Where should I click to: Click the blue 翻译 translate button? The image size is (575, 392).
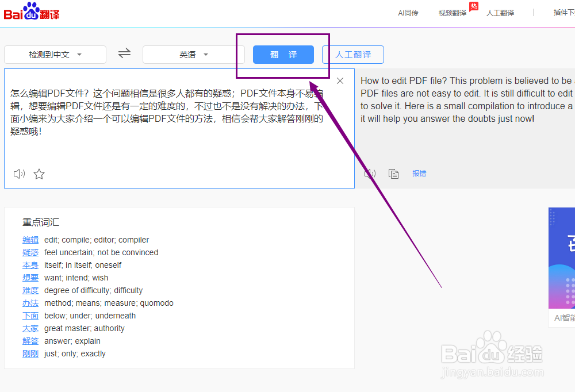pyautogui.click(x=283, y=55)
